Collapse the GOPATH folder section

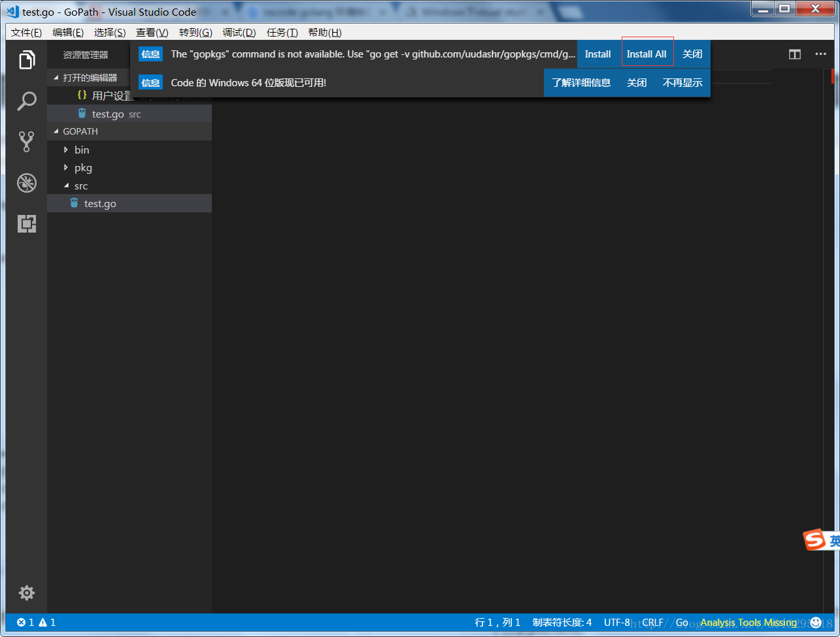click(x=56, y=131)
